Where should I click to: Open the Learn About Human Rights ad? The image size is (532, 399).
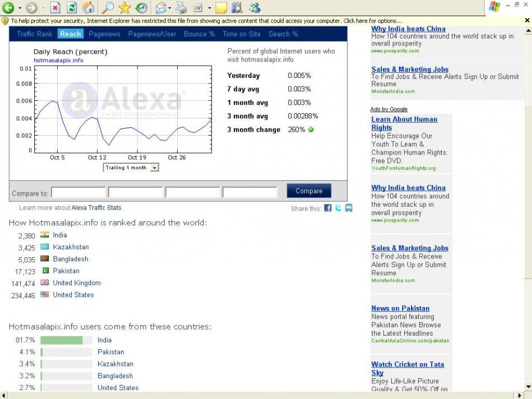coord(404,123)
